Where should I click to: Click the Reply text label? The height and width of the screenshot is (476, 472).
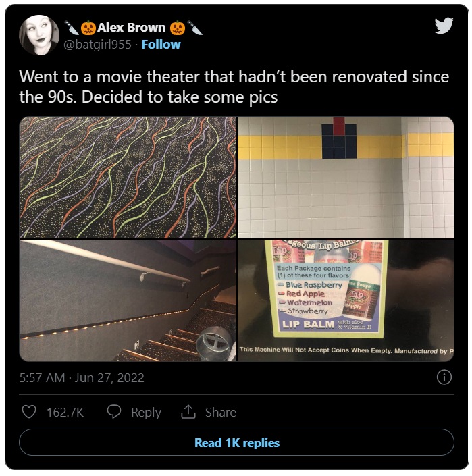146,413
